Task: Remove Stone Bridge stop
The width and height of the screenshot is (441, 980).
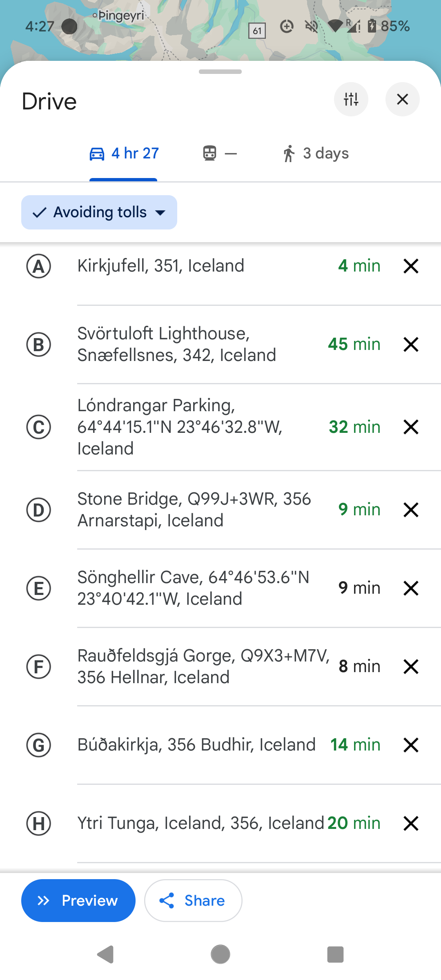Action: (x=411, y=510)
